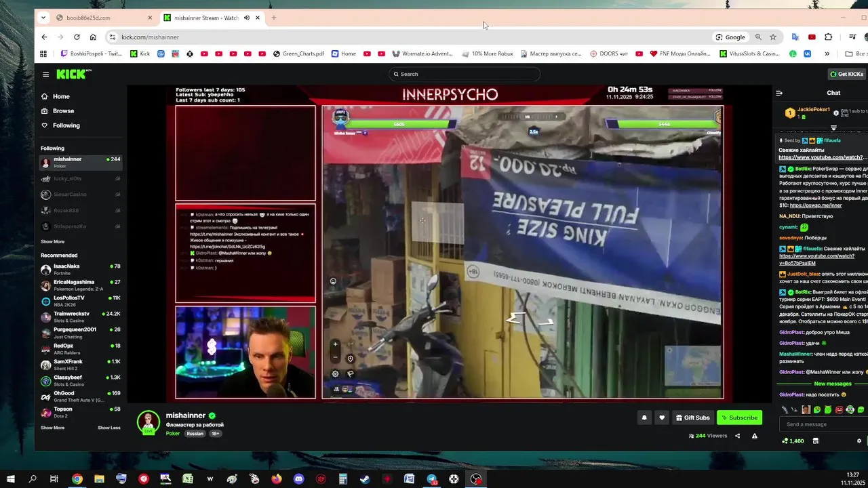The height and width of the screenshot is (488, 868).
Task: Open the DOORS чит bookmark
Action: point(608,54)
